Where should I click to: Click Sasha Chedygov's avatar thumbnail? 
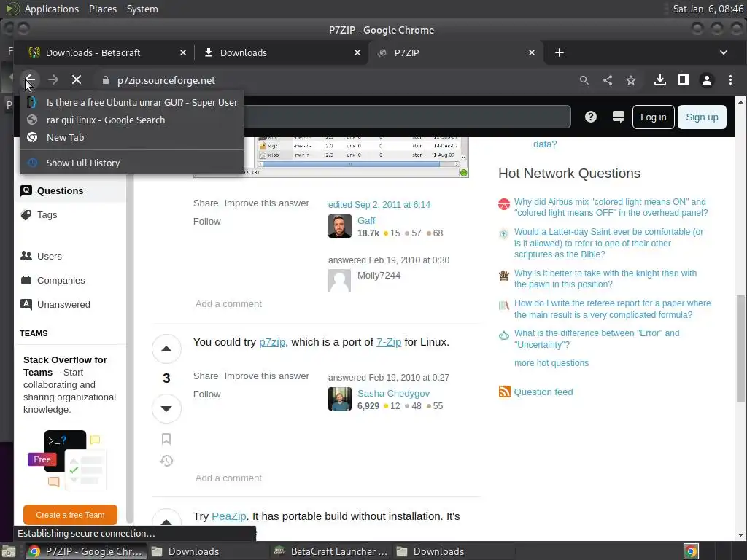pyautogui.click(x=340, y=399)
